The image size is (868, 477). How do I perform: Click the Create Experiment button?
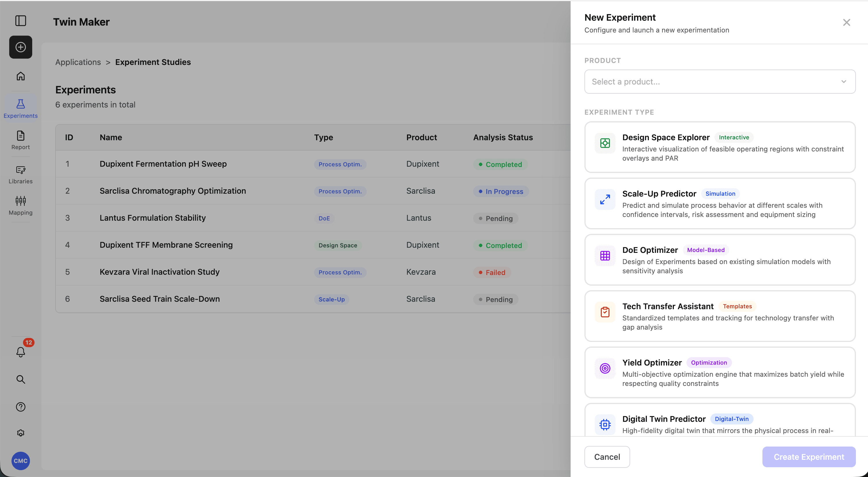(809, 457)
